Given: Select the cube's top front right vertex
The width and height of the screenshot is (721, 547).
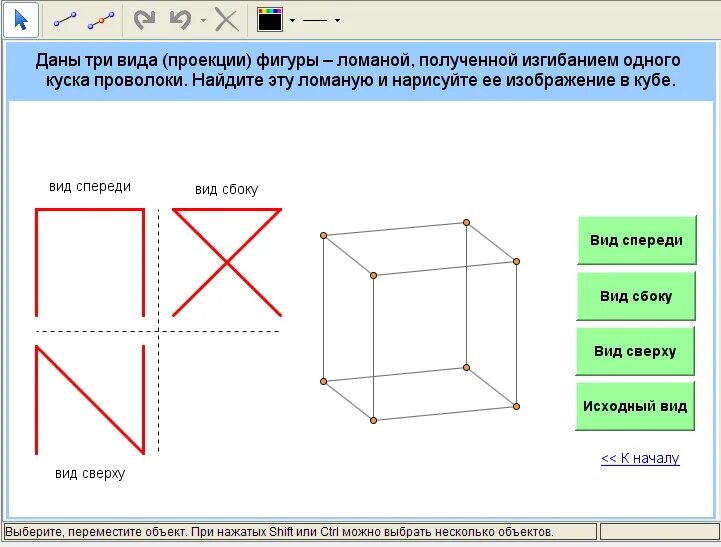Looking at the screenshot, I should pos(516,262).
